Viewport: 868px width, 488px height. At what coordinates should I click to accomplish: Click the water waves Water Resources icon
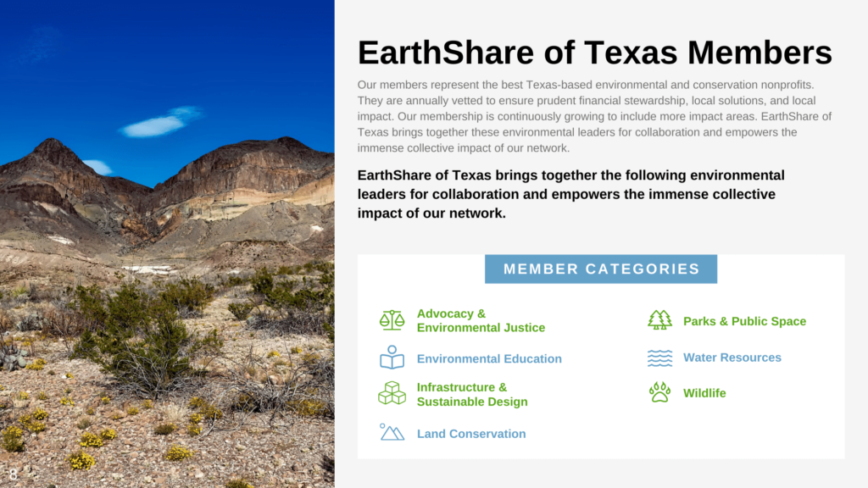(660, 357)
